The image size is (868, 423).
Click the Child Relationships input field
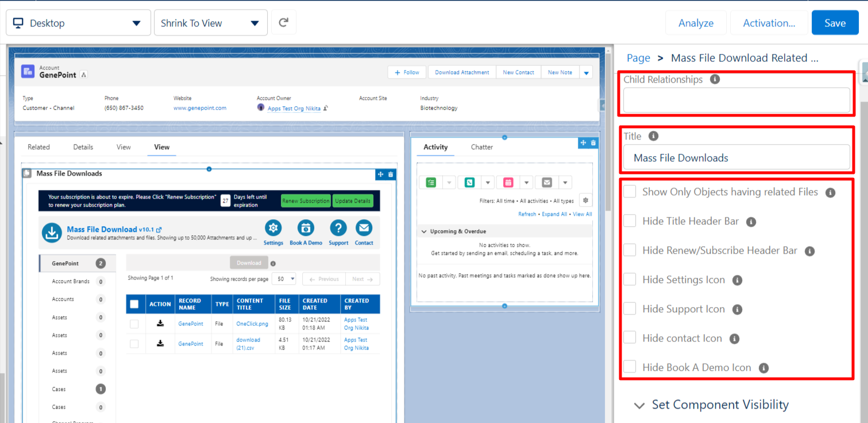[x=736, y=100]
